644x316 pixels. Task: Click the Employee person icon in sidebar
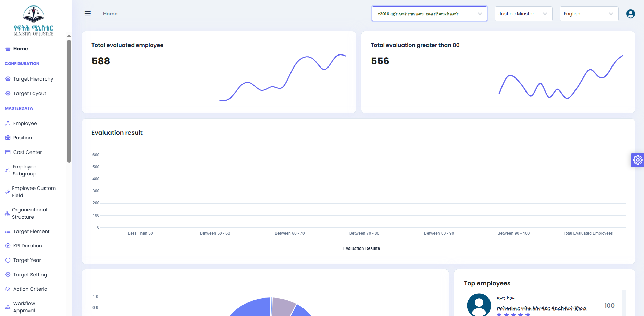[x=8, y=123]
